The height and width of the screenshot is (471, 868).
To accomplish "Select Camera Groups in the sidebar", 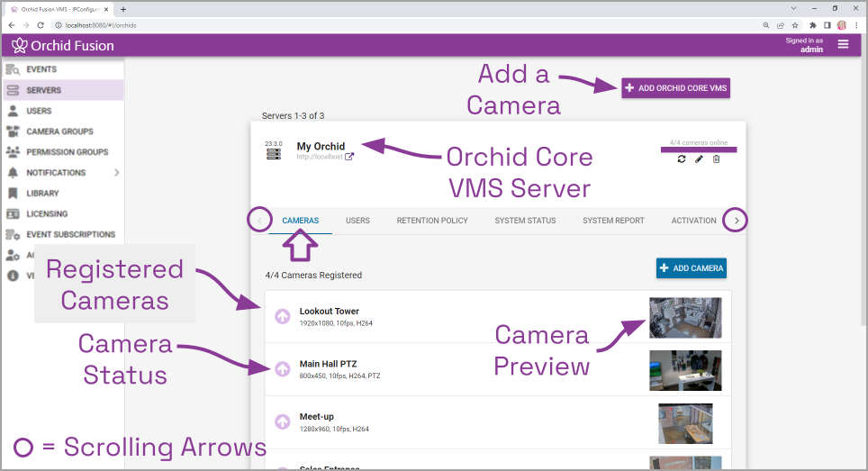I will point(59,131).
